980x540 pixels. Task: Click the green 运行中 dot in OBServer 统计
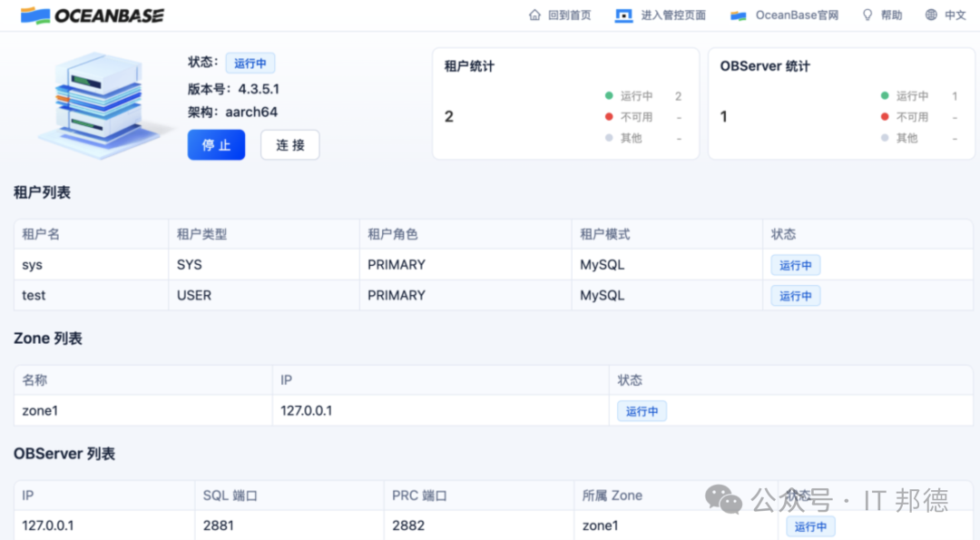tap(885, 95)
